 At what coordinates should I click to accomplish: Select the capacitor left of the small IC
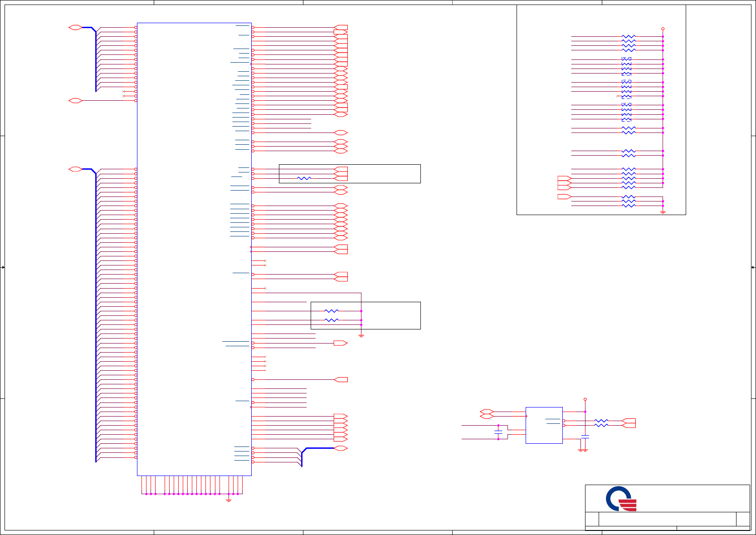click(x=498, y=432)
